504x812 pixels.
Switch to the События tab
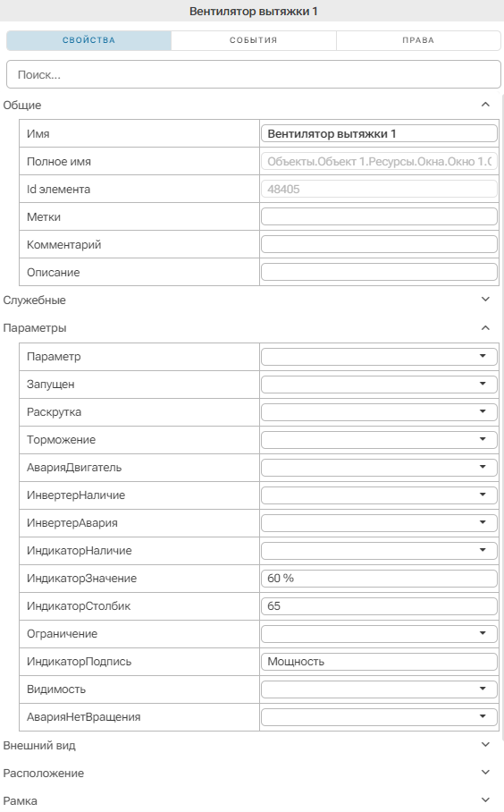tap(254, 40)
